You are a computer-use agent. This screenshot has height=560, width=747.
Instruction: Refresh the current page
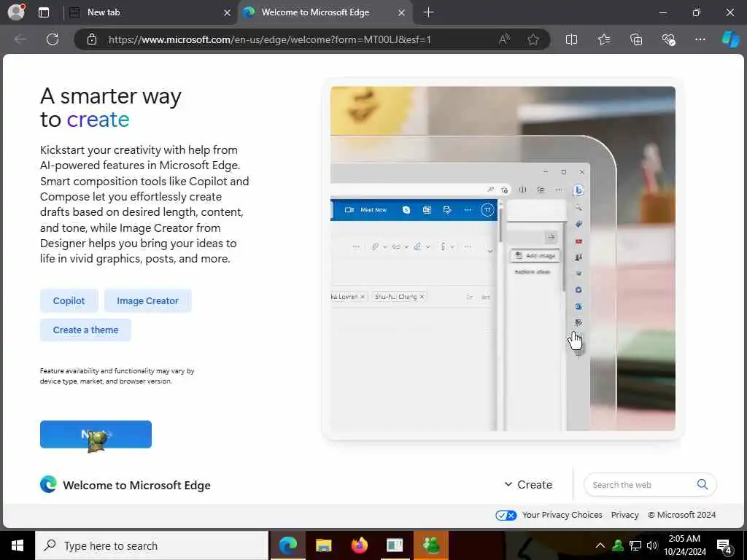53,39
